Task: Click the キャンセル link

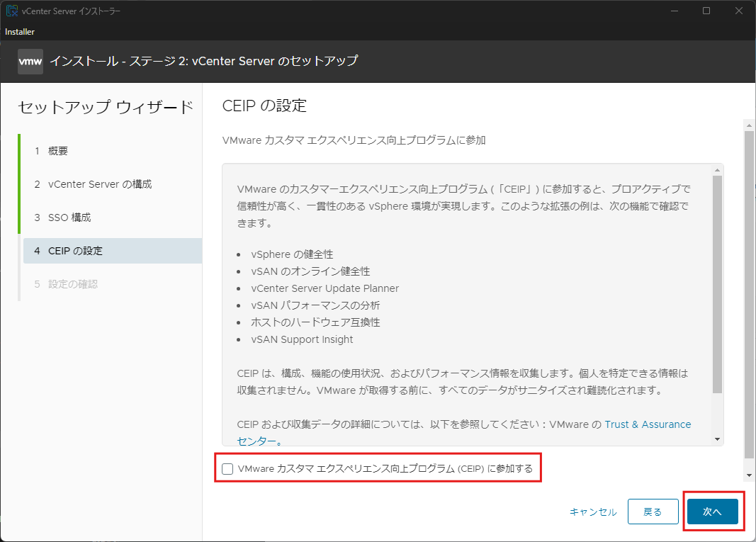Action: point(593,512)
